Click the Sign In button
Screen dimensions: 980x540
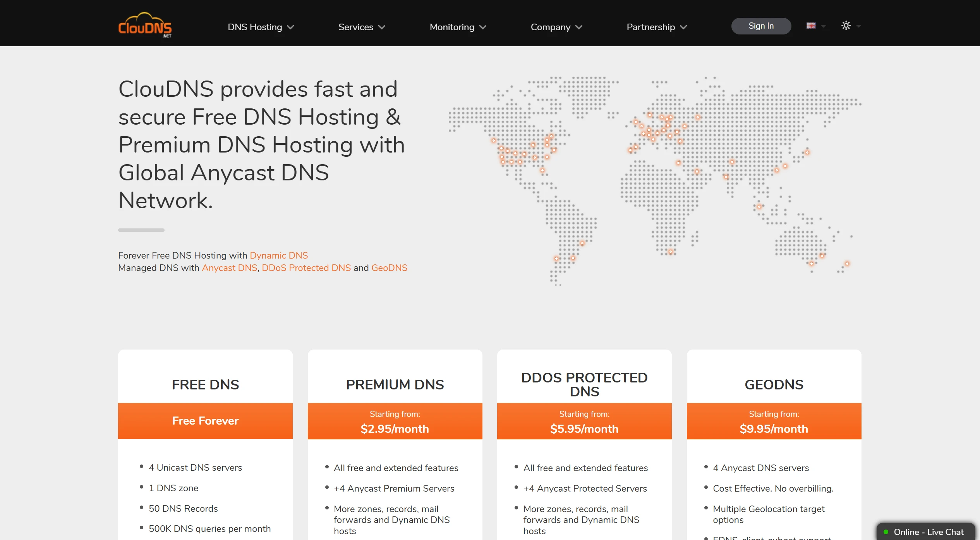point(761,26)
